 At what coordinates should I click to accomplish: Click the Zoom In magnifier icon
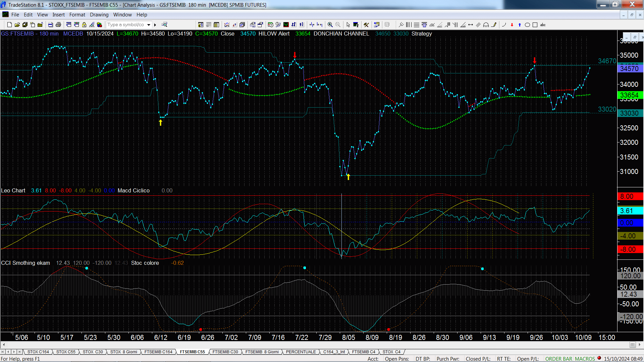coord(330,24)
